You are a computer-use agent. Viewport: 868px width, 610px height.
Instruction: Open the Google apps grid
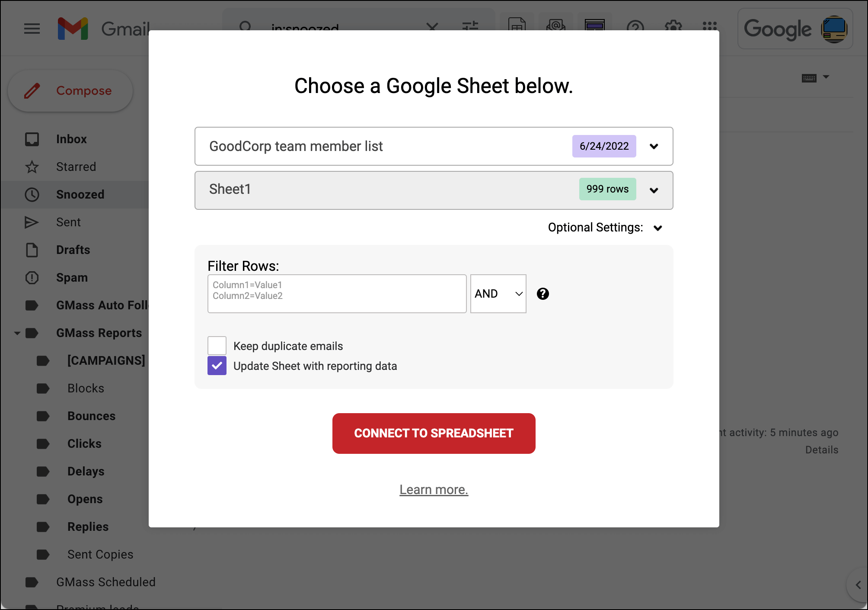[710, 26]
